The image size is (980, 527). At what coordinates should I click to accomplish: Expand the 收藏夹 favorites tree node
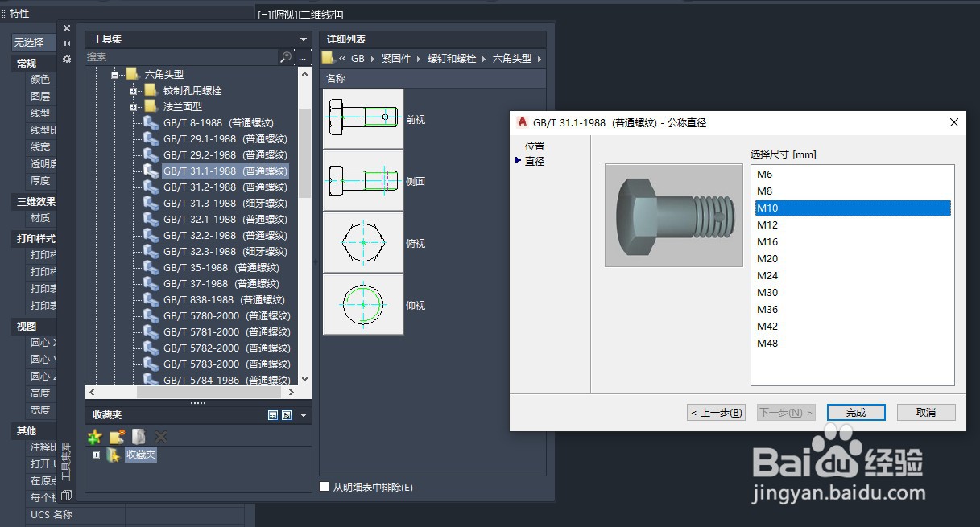[x=97, y=455]
